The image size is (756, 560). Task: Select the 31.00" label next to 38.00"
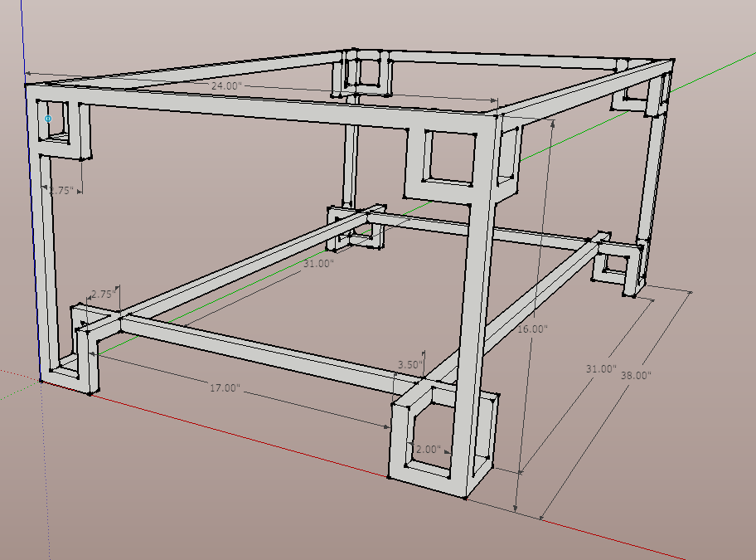(x=601, y=369)
